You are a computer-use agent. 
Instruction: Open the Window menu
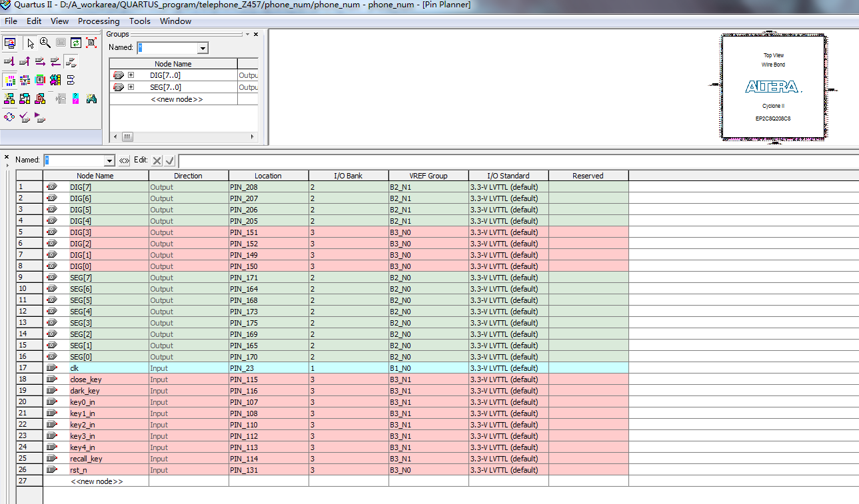175,21
